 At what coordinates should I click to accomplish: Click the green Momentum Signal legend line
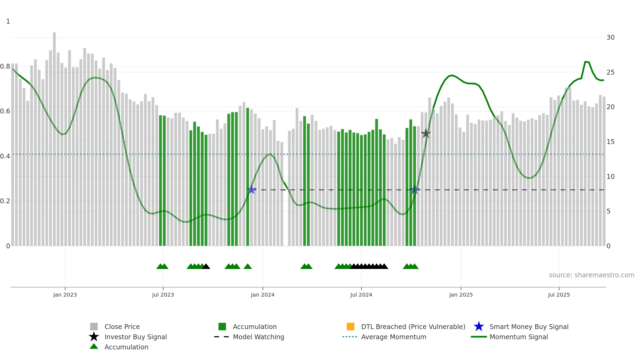click(479, 337)
